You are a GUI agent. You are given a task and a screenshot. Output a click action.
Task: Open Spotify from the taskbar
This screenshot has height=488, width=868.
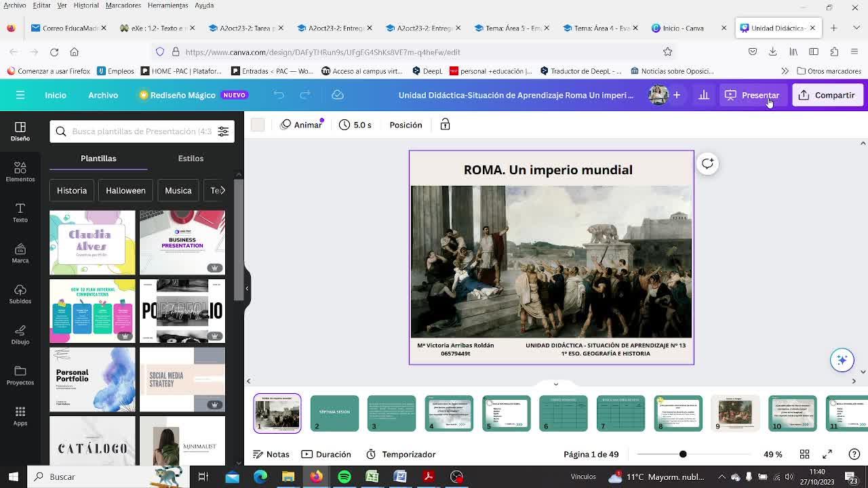tap(344, 476)
